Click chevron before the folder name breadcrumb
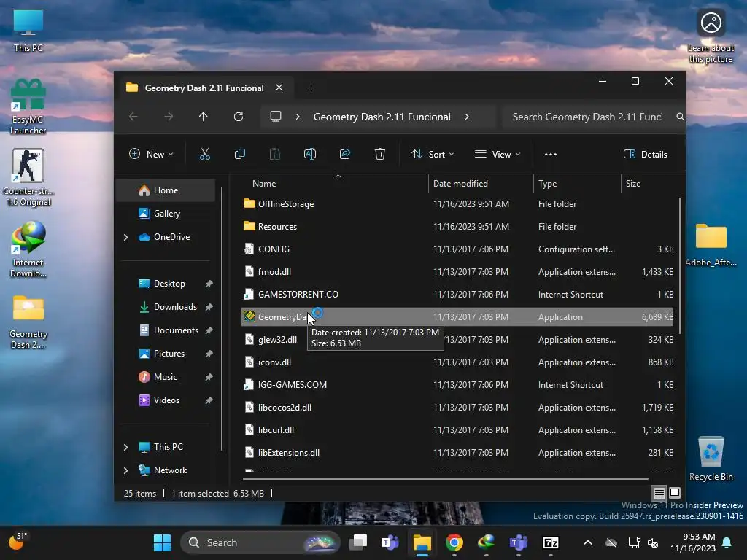 (x=298, y=117)
